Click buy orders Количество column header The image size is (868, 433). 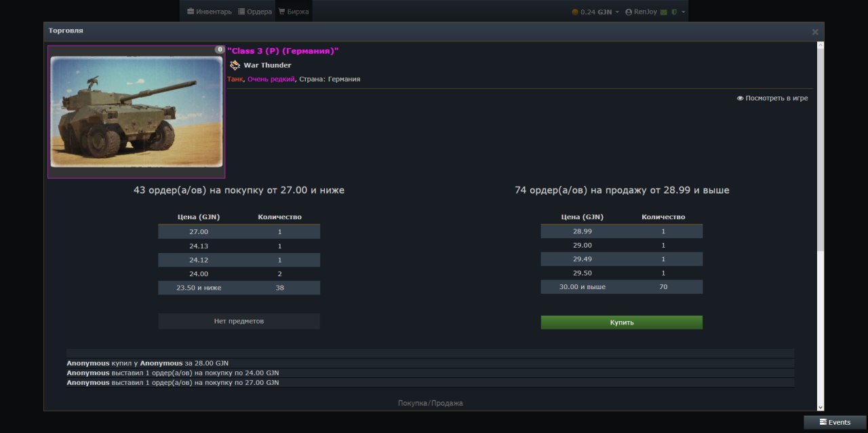(x=279, y=217)
